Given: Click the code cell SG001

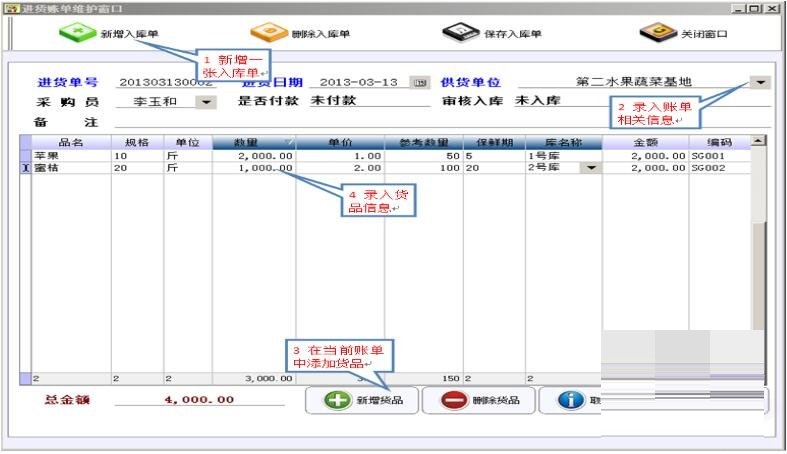Looking at the screenshot, I should point(719,156).
